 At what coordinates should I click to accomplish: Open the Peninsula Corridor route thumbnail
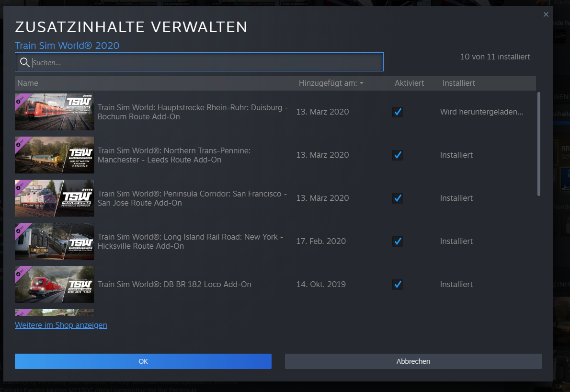(x=54, y=198)
